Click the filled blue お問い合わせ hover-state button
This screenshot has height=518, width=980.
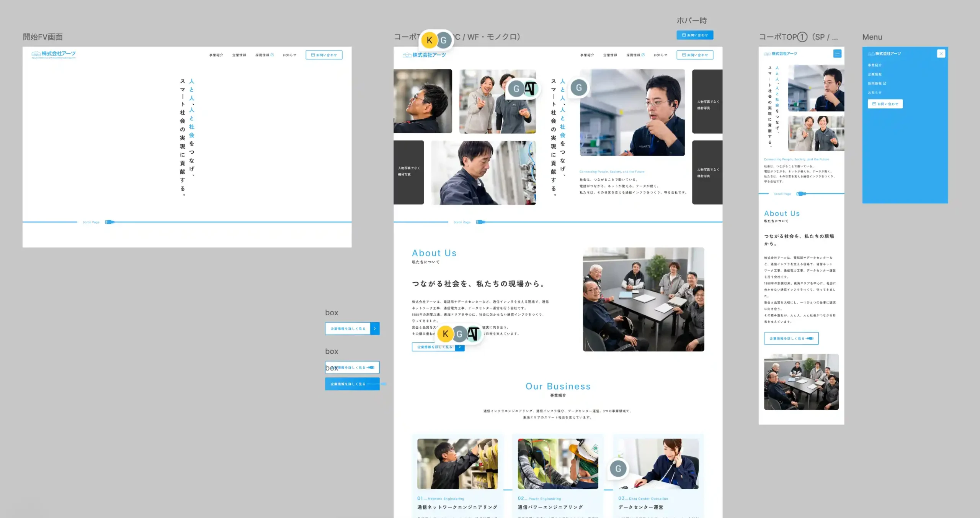pos(695,35)
